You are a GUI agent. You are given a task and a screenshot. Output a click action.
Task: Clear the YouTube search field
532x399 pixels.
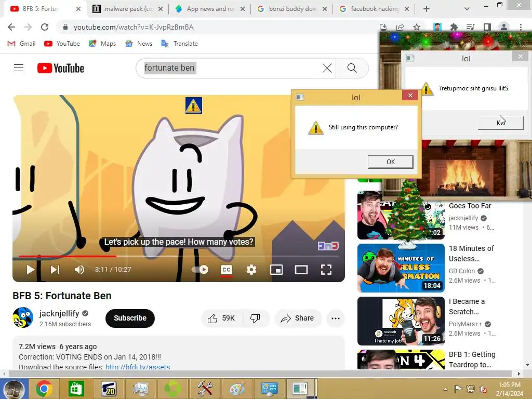pyautogui.click(x=327, y=68)
